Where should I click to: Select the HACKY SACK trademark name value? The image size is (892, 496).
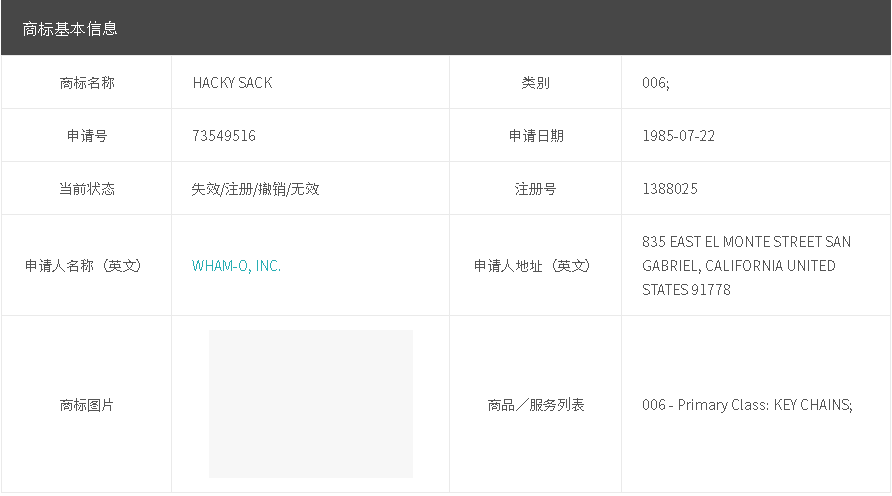coord(232,83)
